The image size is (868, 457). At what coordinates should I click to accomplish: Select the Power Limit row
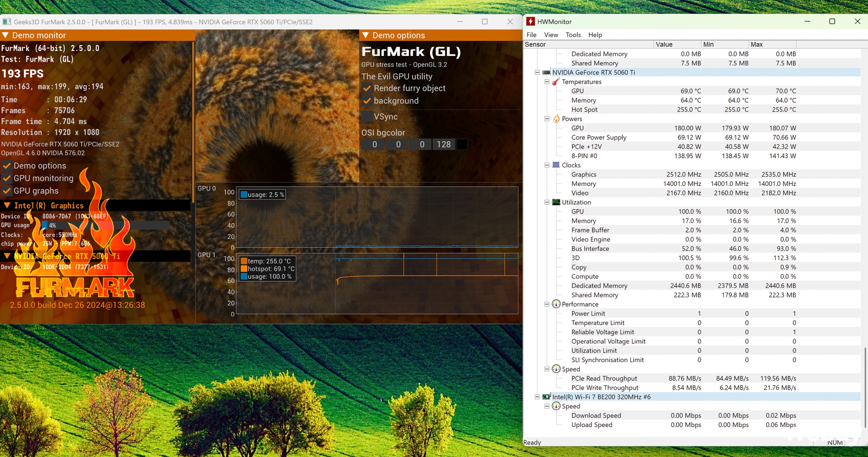692,313
